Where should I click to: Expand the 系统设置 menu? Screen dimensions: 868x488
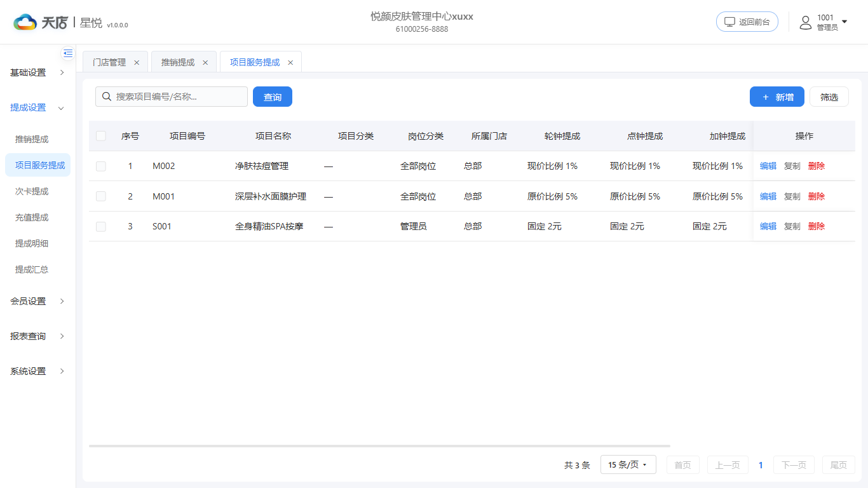pyautogui.click(x=38, y=371)
